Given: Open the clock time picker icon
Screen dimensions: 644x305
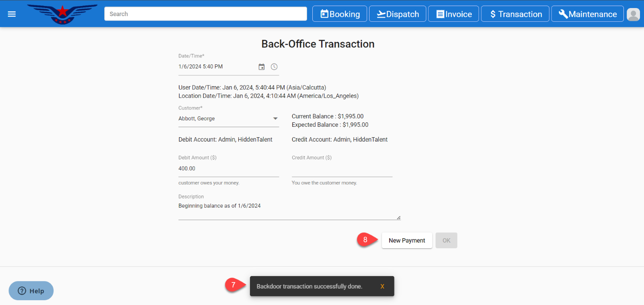Looking at the screenshot, I should (x=274, y=67).
